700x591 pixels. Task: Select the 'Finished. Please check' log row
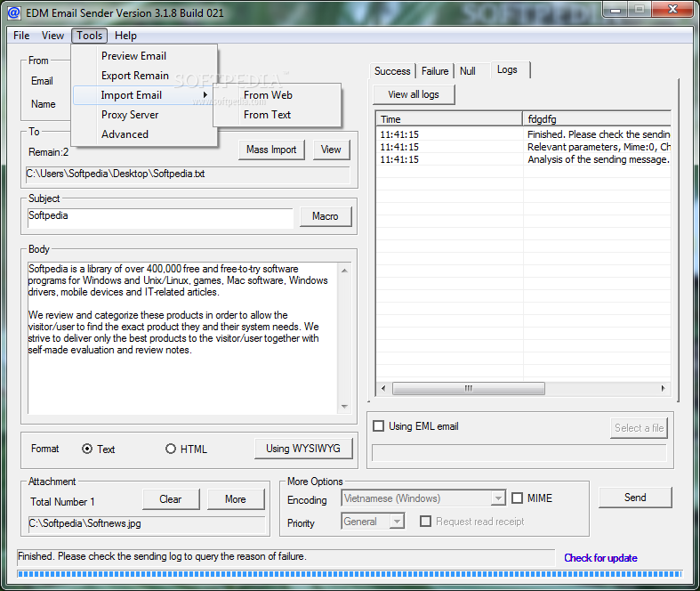(523, 134)
